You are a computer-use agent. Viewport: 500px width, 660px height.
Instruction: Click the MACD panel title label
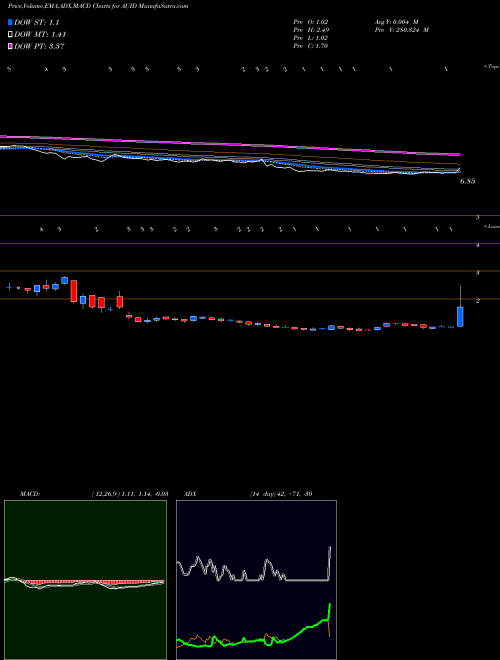tap(30, 494)
